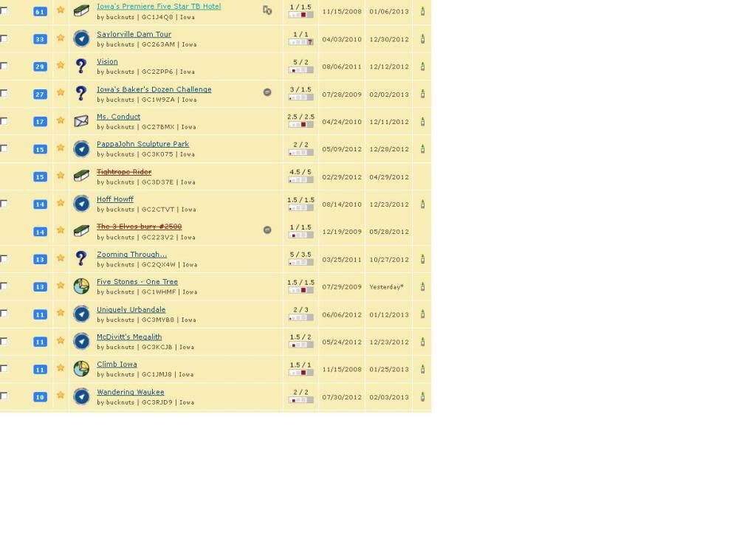The width and height of the screenshot is (756, 544).
Task: Click send-to-GPS icon for Hoff Howff row
Action: (422, 204)
